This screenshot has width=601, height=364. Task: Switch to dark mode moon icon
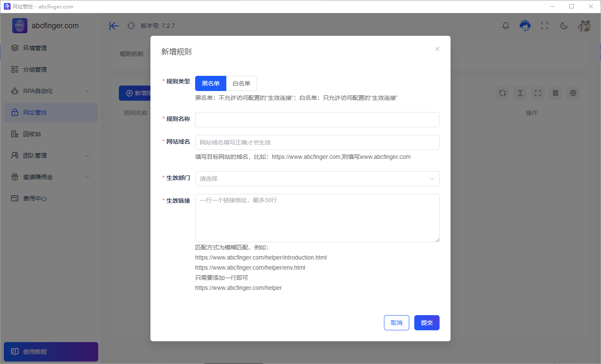tap(564, 26)
